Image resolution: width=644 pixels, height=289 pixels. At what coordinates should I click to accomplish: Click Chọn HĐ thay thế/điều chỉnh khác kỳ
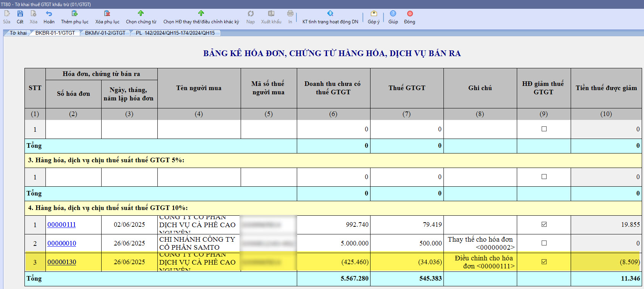pos(201,14)
